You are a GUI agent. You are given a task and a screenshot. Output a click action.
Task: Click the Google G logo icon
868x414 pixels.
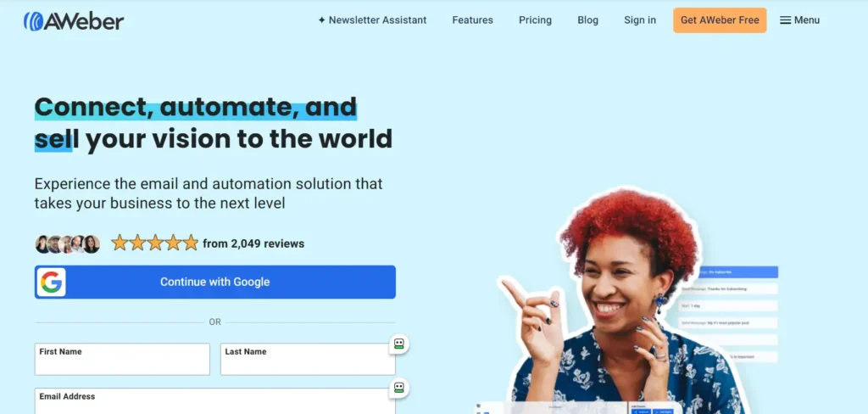click(52, 283)
